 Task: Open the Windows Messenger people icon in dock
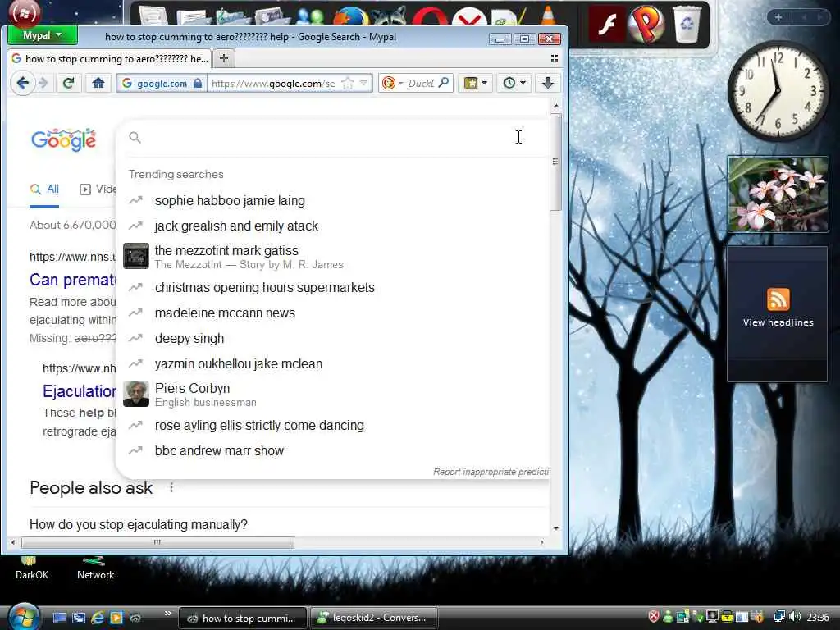pyautogui.click(x=309, y=16)
